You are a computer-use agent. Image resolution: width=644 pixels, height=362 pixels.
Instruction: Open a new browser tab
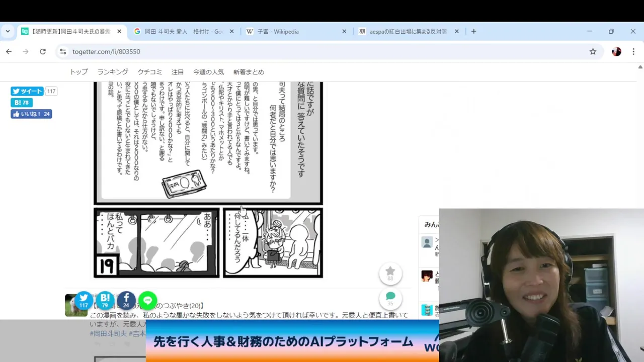click(473, 31)
